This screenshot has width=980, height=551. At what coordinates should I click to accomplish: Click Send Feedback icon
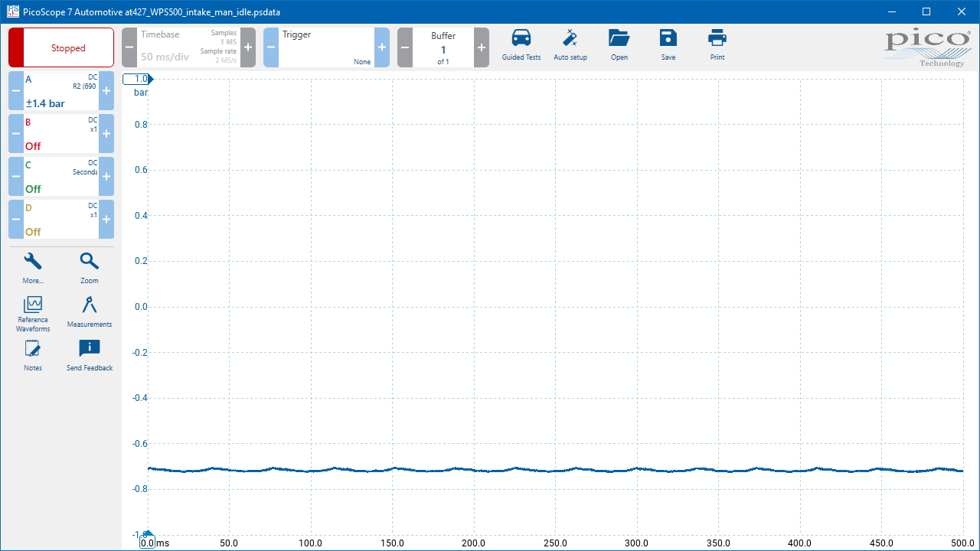[x=90, y=356]
